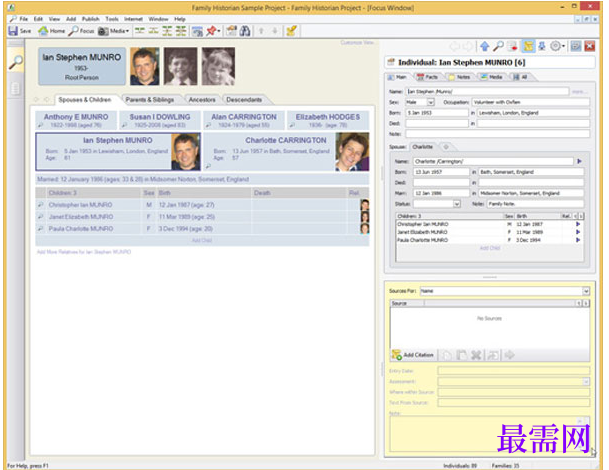This screenshot has height=470, width=609.
Task: Switch to Ancestors tab
Action: pyautogui.click(x=202, y=100)
